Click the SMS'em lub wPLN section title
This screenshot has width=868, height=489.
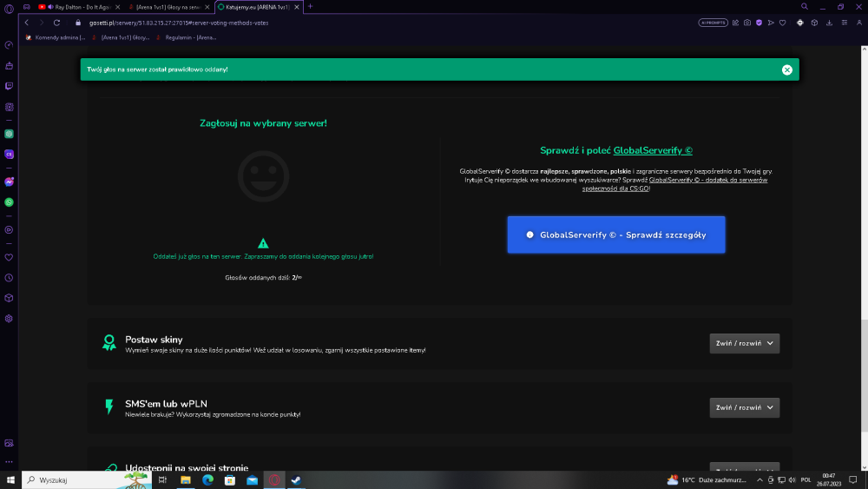click(x=166, y=404)
